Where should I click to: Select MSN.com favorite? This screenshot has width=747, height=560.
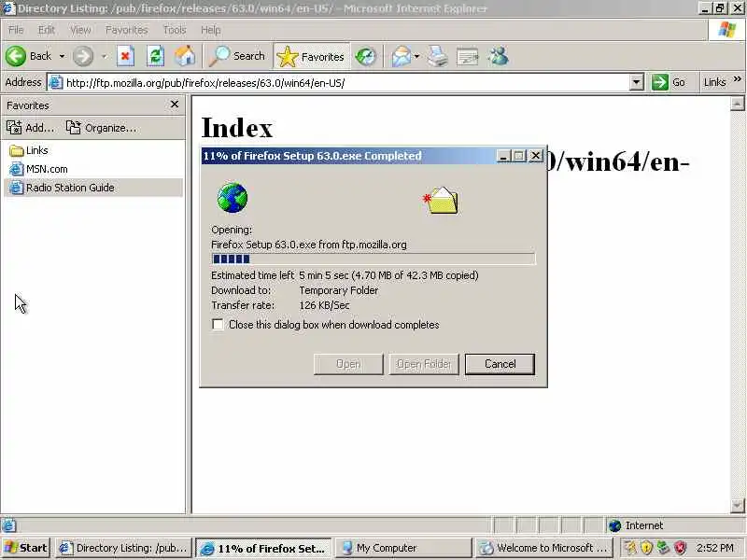(x=38, y=169)
